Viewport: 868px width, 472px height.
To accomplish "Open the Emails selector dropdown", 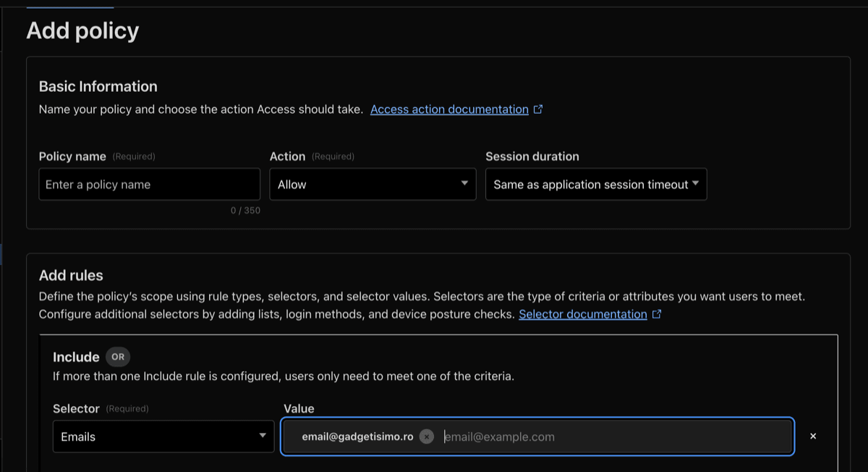I will [x=163, y=437].
